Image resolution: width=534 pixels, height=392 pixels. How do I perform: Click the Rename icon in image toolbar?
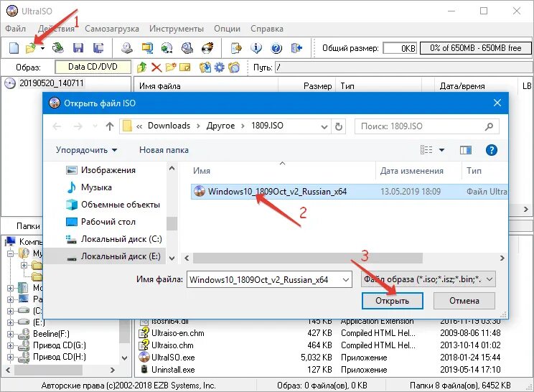[x=185, y=67]
